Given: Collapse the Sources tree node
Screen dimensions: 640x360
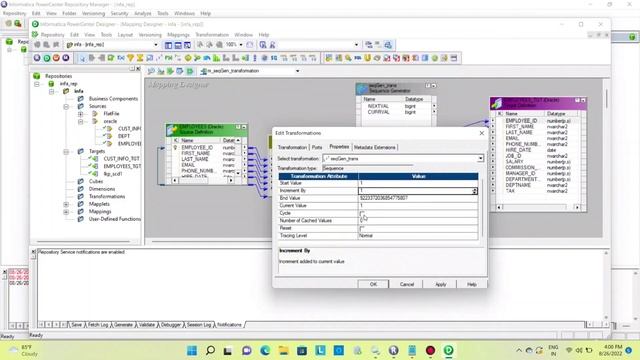Looking at the screenshot, I should pyautogui.click(x=66, y=106).
